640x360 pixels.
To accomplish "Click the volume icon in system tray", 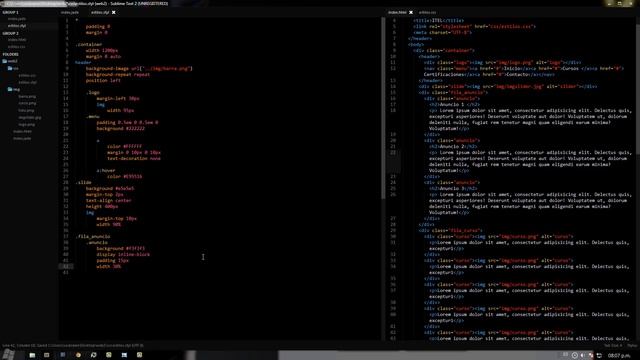I will click(583, 356).
